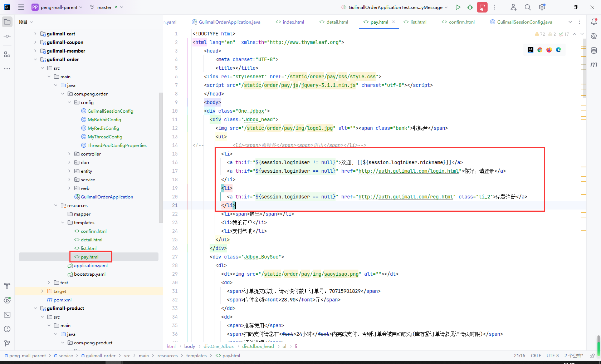Open the main hamburger menu
Image resolution: width=601 pixels, height=364 pixels.
tap(21, 7)
